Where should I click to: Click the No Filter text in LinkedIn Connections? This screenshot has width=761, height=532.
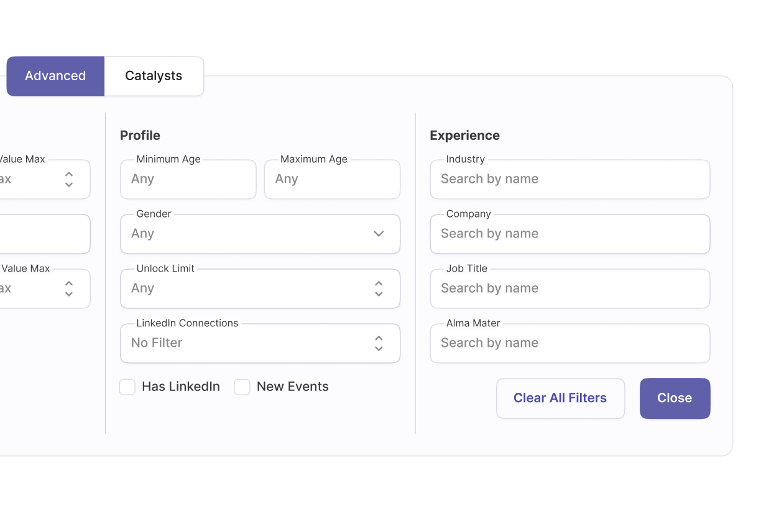pyautogui.click(x=157, y=343)
